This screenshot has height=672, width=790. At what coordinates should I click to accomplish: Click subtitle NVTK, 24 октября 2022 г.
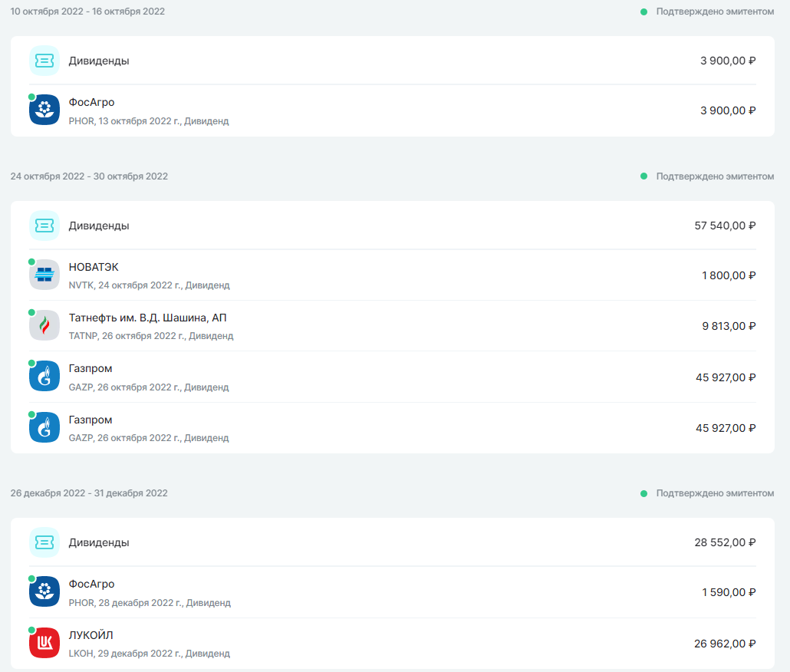pos(149,285)
